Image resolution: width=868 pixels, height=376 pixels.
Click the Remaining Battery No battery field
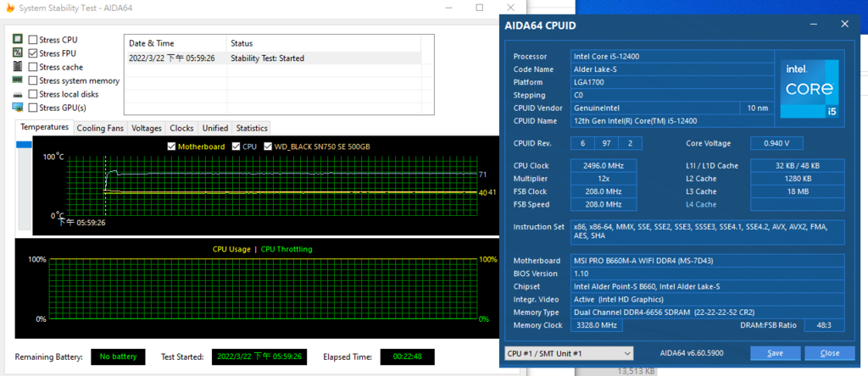pyautogui.click(x=118, y=357)
